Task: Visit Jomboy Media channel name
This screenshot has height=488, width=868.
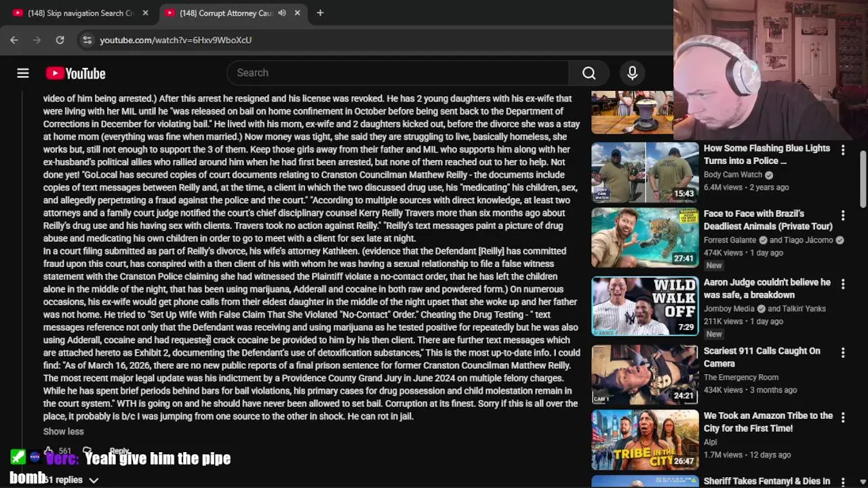Action: pos(729,308)
